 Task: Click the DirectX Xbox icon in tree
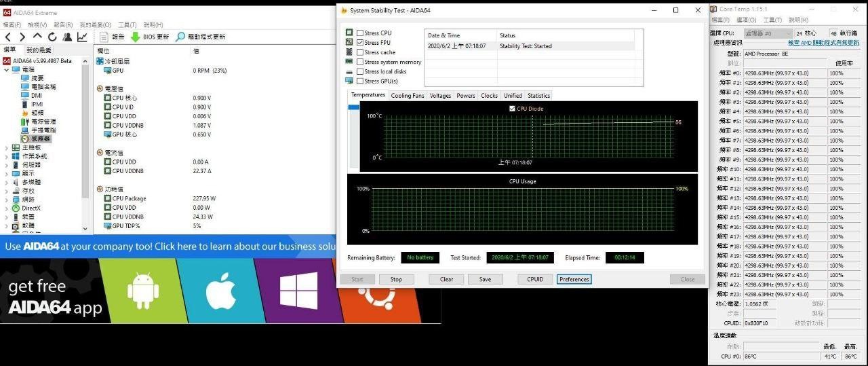pyautogui.click(x=16, y=208)
